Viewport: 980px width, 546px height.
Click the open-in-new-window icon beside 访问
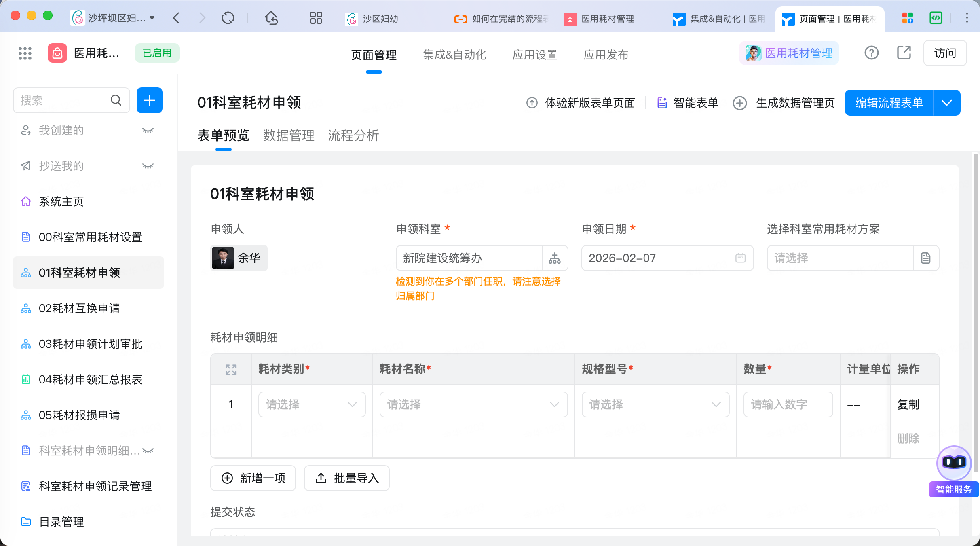pos(904,53)
